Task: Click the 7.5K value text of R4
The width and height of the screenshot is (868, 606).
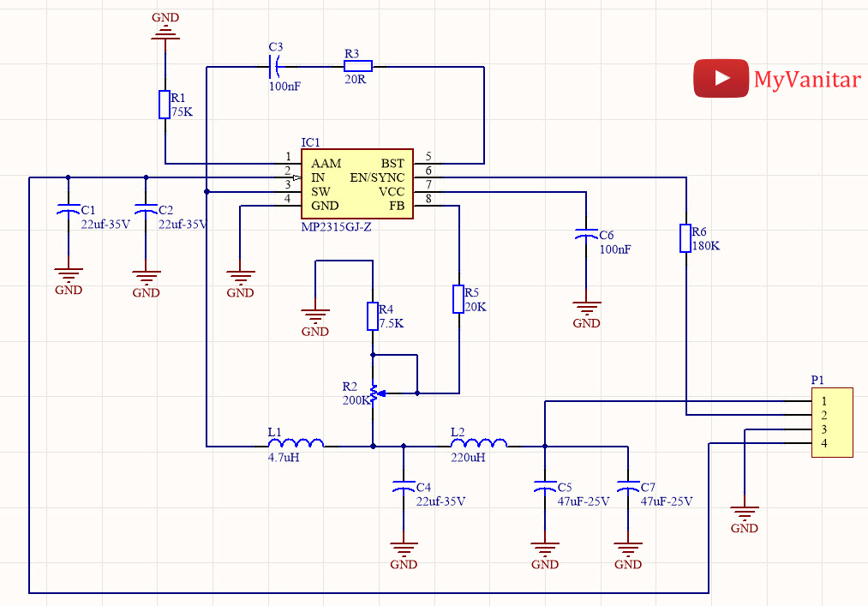Action: [392, 323]
